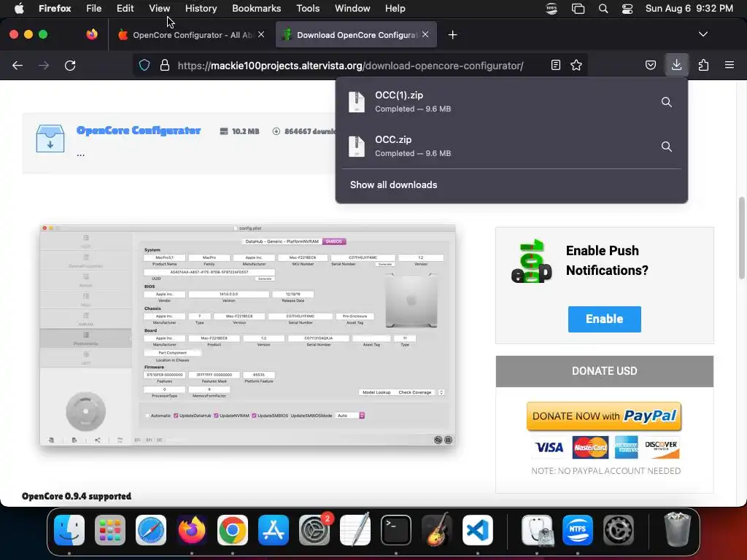This screenshot has width=747, height=560.
Task: Click the OpenCore 0.9.4 supported text
Action: tap(77, 496)
